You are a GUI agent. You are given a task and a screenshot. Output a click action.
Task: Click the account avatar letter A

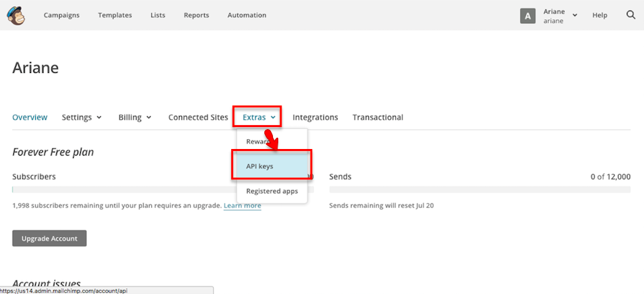pos(528,16)
